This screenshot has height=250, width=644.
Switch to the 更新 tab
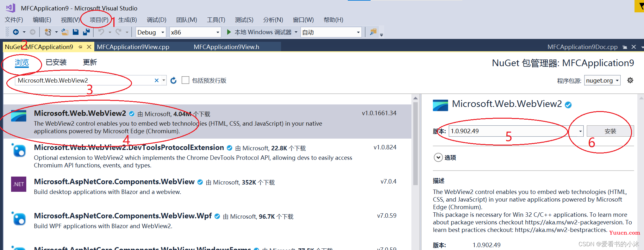(90, 62)
